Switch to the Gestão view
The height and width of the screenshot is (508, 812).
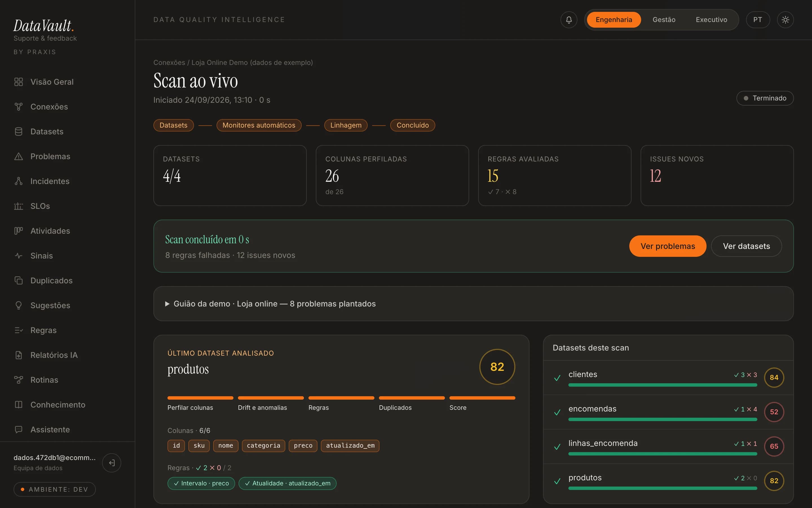664,20
